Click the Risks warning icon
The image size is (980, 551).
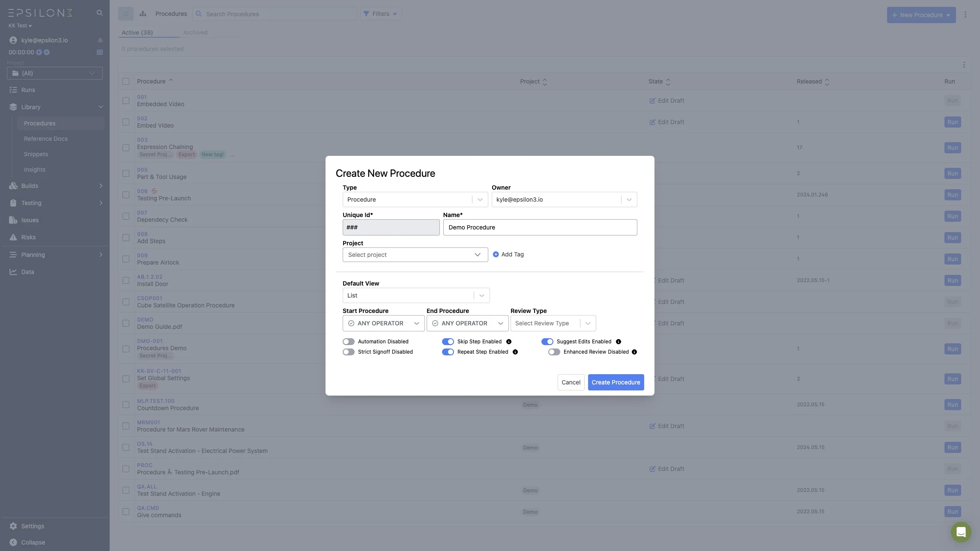click(13, 237)
